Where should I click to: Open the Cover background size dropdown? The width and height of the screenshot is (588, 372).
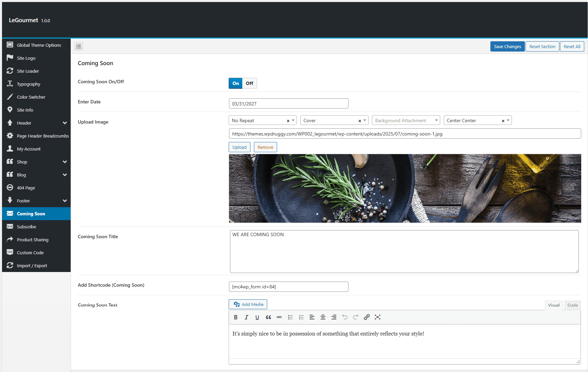[334, 120]
